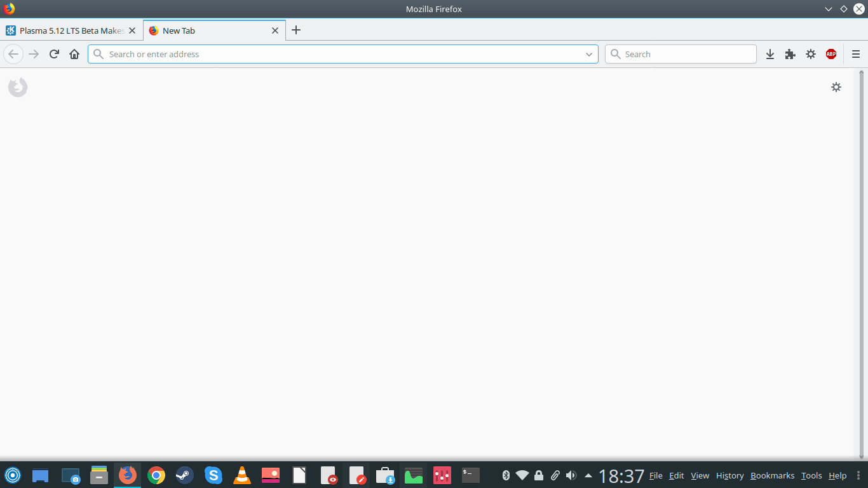Viewport: 868px width, 488px height.
Task: Expand the address bar history dropdown
Action: coord(589,54)
